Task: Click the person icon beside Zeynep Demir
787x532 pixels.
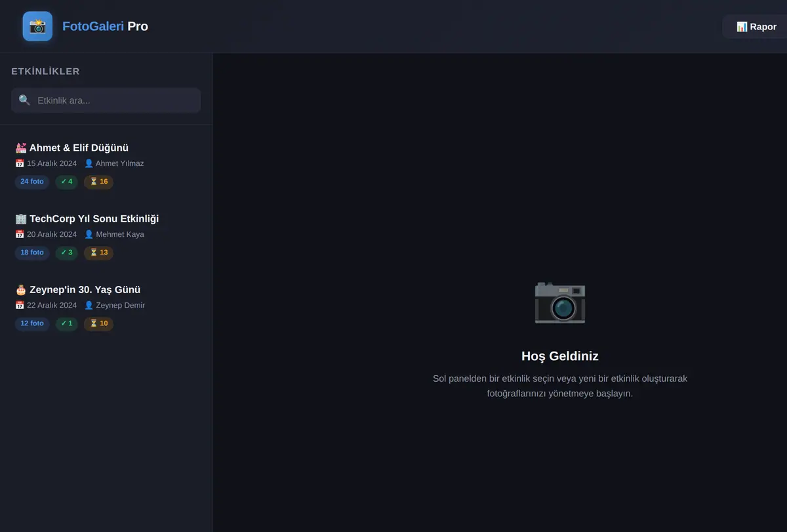Action: (89, 305)
